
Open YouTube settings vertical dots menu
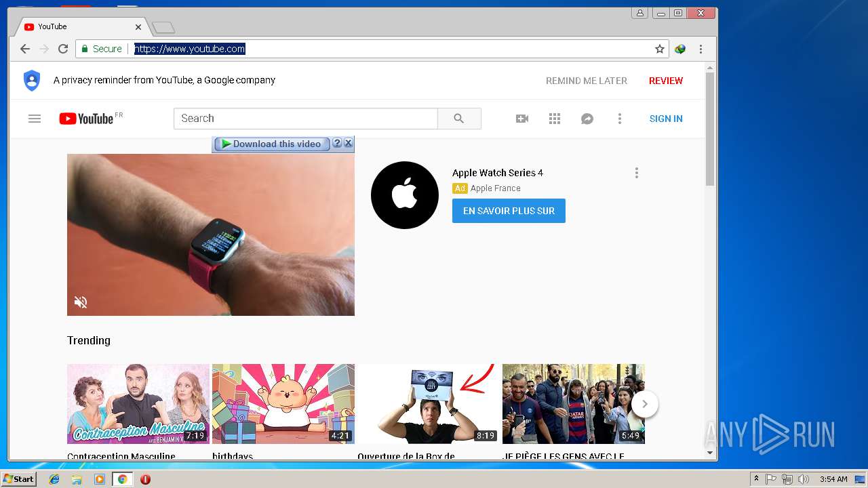(619, 119)
